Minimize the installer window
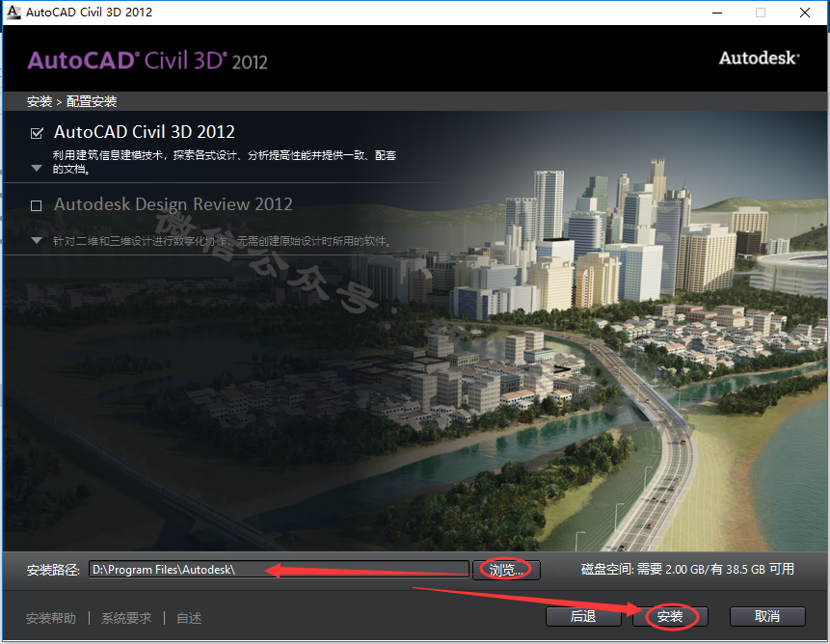This screenshot has width=830, height=644. (717, 13)
